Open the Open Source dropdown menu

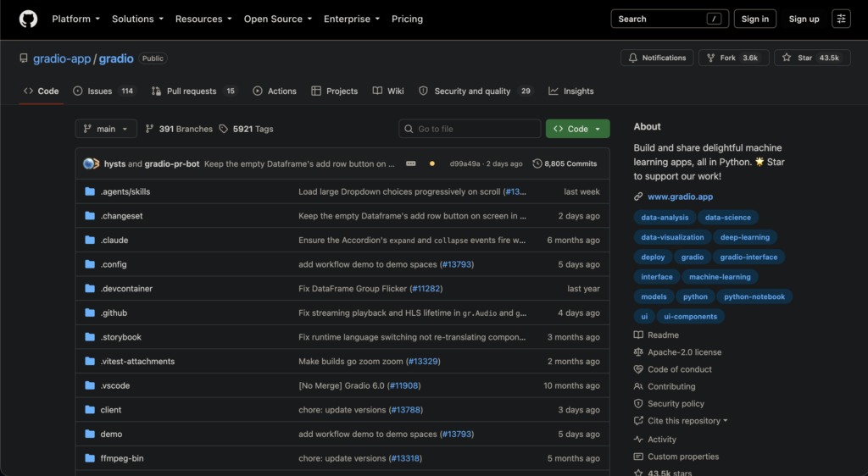[278, 19]
